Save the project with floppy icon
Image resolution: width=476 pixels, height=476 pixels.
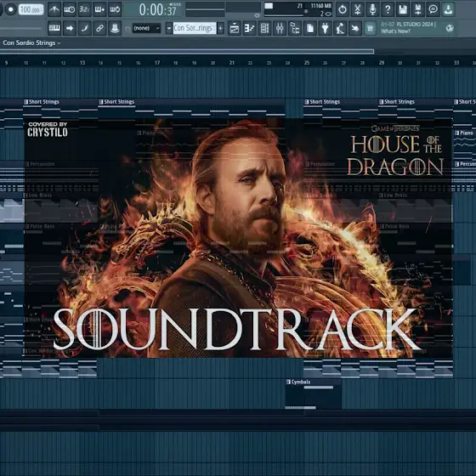pos(403,9)
